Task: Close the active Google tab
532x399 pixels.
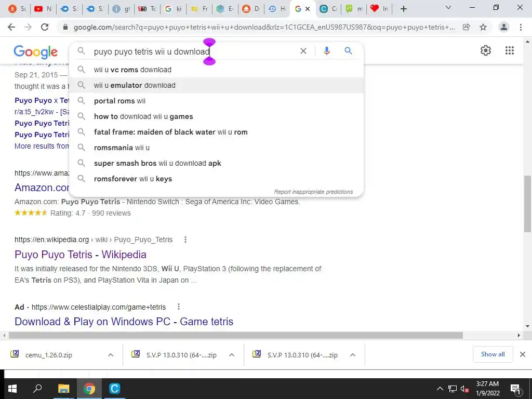Action: coord(308,9)
